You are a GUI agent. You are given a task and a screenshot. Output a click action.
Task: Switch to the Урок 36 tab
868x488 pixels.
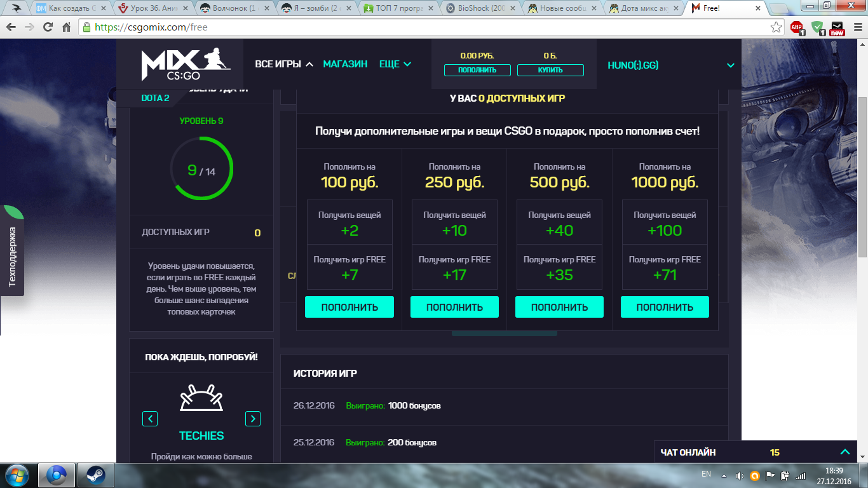pyautogui.click(x=153, y=8)
